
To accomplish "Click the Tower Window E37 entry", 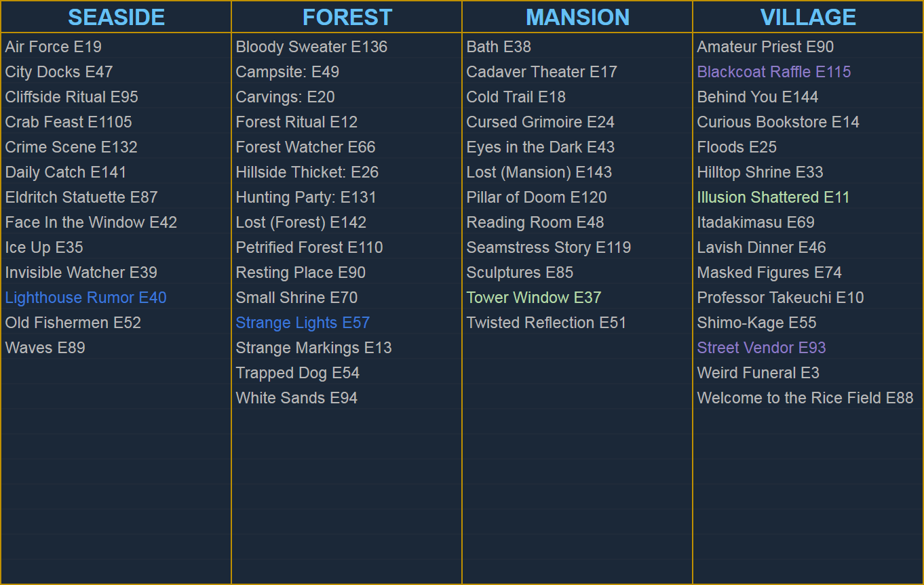I will pos(533,298).
